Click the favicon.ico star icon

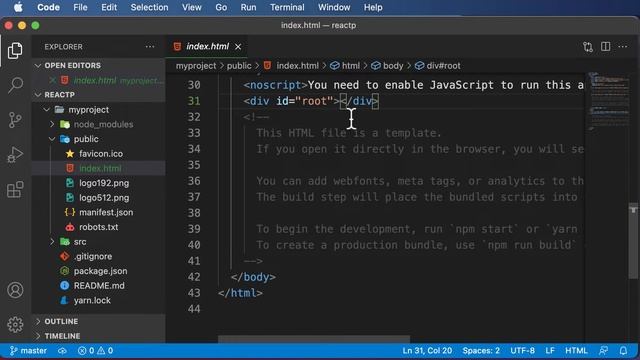pos(70,153)
